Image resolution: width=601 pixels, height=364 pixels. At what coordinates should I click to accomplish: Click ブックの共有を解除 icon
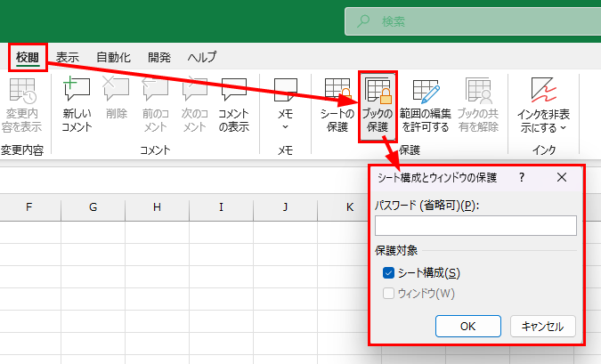pyautogui.click(x=478, y=105)
